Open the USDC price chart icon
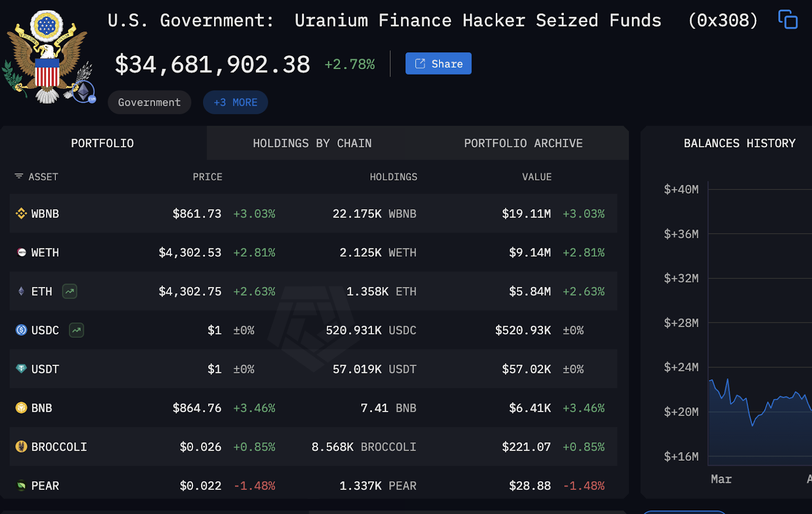The width and height of the screenshot is (812, 514). [76, 330]
